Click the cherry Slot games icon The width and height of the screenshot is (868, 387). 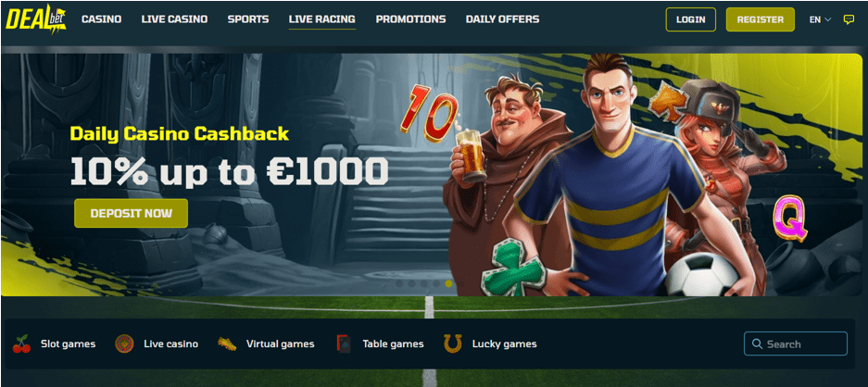coord(21,343)
